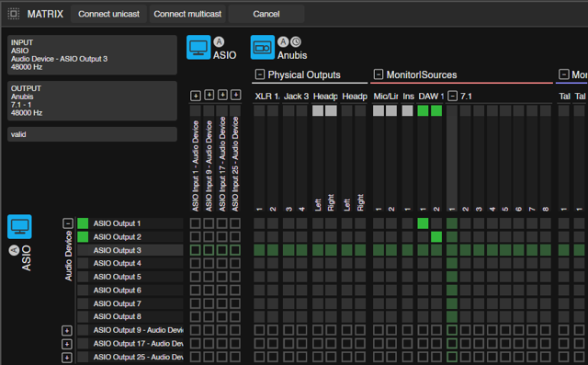Click the DAW 1 column header

click(x=431, y=97)
